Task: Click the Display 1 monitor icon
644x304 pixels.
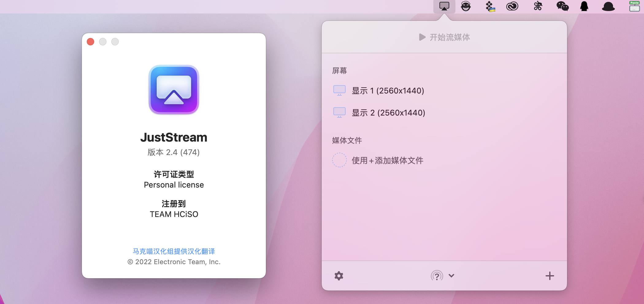Action: click(x=339, y=90)
